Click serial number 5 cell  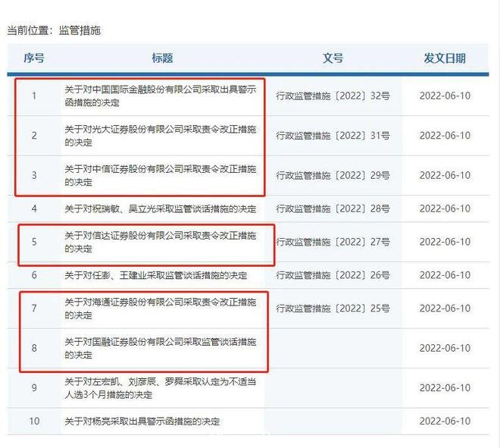34,242
